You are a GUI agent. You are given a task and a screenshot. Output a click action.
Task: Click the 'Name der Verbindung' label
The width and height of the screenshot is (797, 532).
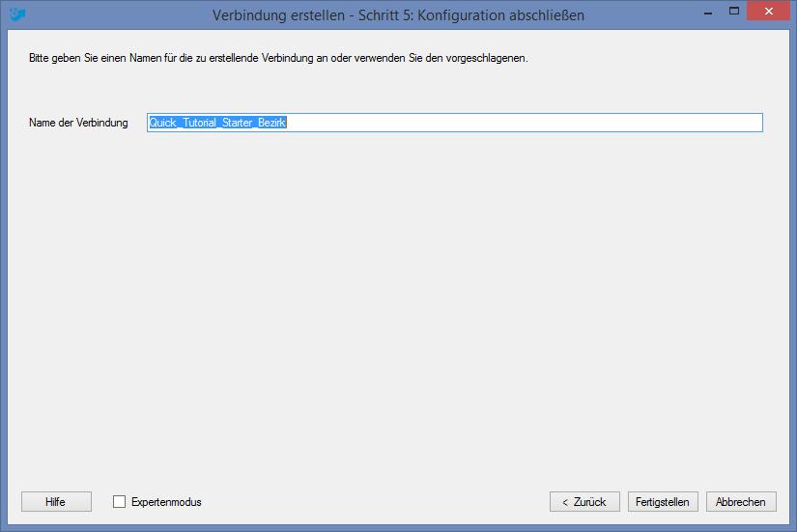point(78,123)
